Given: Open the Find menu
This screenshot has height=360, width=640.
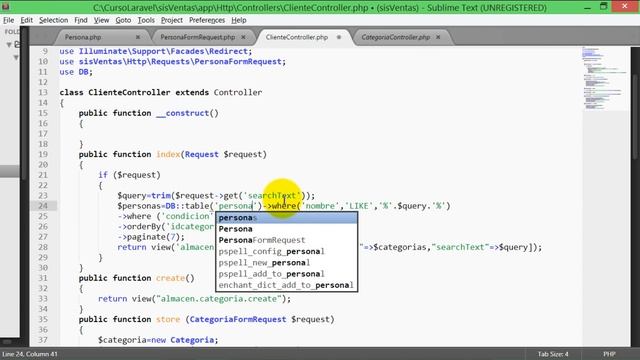Looking at the screenshot, I should coord(81,20).
